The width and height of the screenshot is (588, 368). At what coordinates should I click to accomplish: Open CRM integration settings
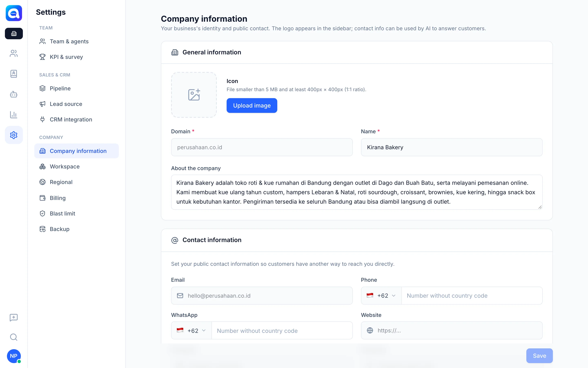[77, 120]
